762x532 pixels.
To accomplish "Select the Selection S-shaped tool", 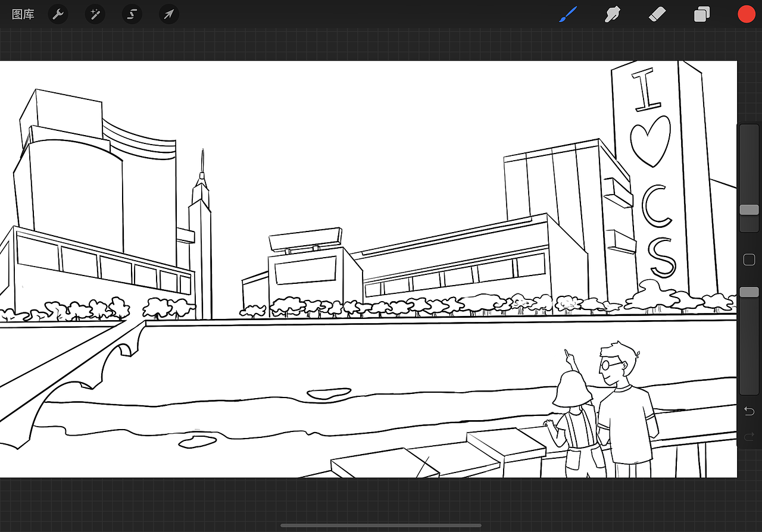I will click(x=132, y=14).
